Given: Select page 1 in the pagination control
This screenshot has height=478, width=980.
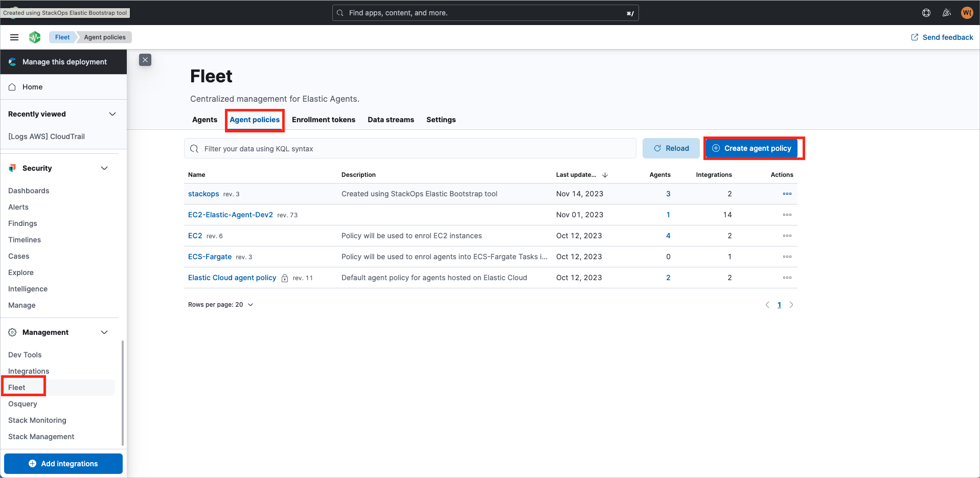Looking at the screenshot, I should 779,304.
